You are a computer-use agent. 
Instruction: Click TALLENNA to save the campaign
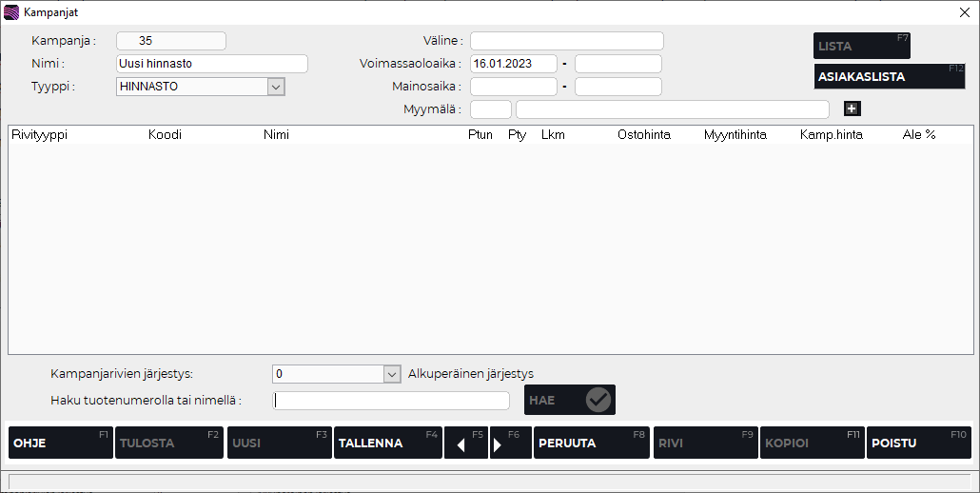click(x=387, y=443)
